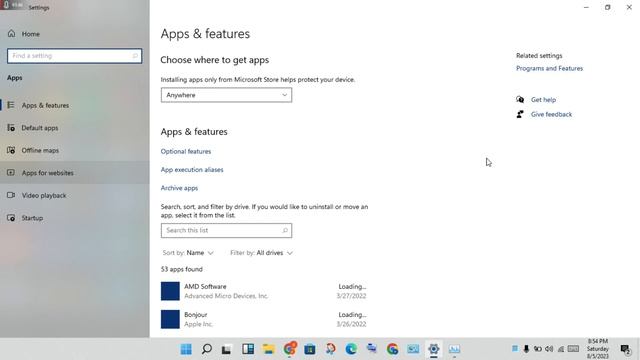Open Microsoft Store from the taskbar
The height and width of the screenshot is (360, 640).
[310, 349]
